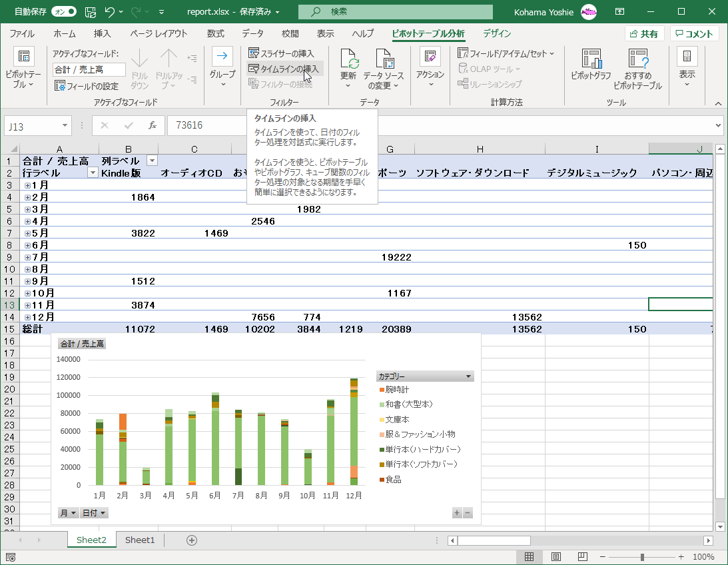Switch to Page Break Preview view
The height and width of the screenshot is (565, 728).
(583, 557)
